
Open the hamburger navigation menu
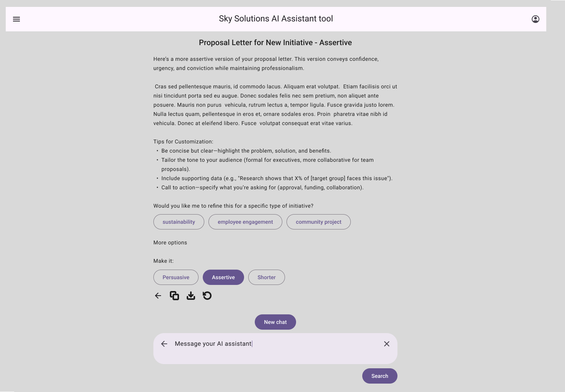[16, 19]
